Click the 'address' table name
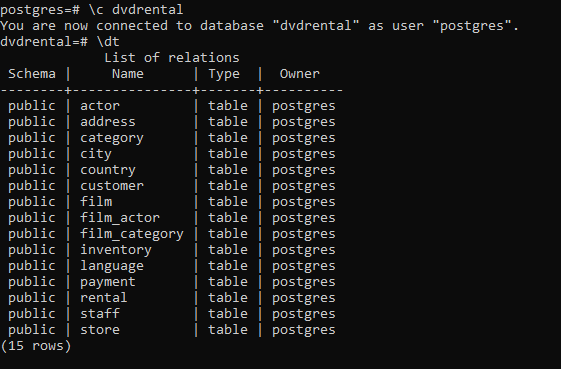Screen dimensions: 561x369 click(108, 122)
